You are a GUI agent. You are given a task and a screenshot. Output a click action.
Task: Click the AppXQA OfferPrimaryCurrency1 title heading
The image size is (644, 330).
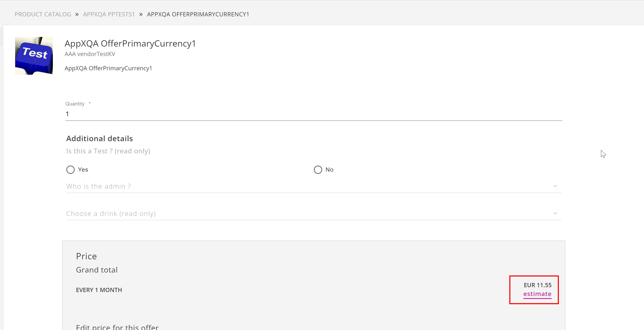[x=130, y=43]
